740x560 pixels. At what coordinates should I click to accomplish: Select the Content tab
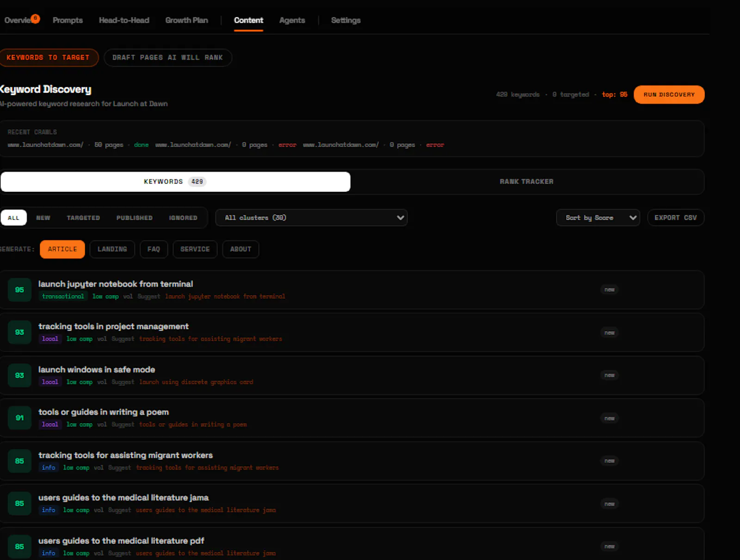pyautogui.click(x=248, y=20)
